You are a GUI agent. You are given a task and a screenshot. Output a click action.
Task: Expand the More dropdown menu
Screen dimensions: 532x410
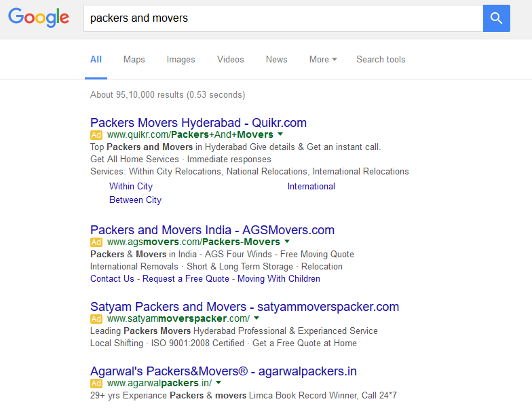point(323,60)
